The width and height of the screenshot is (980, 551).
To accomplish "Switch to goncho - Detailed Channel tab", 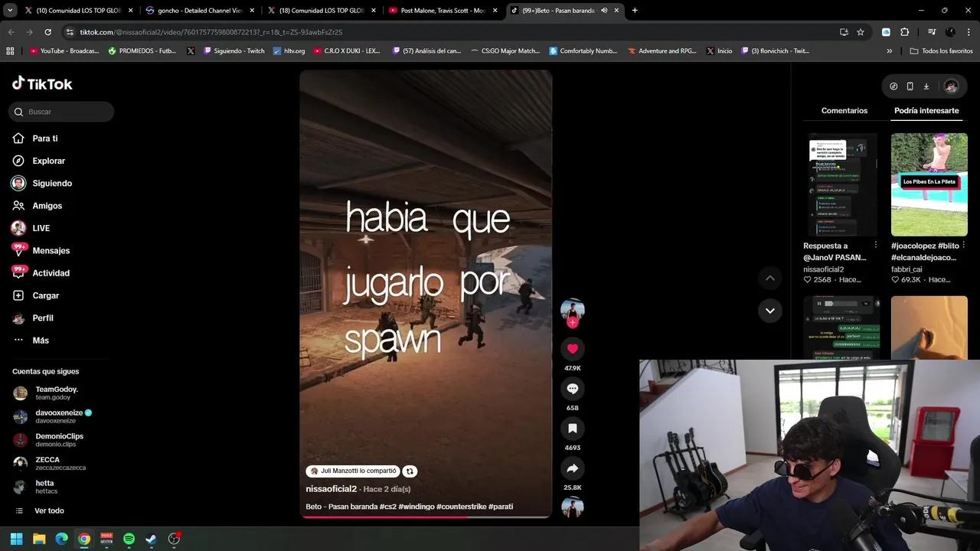I will point(200,11).
